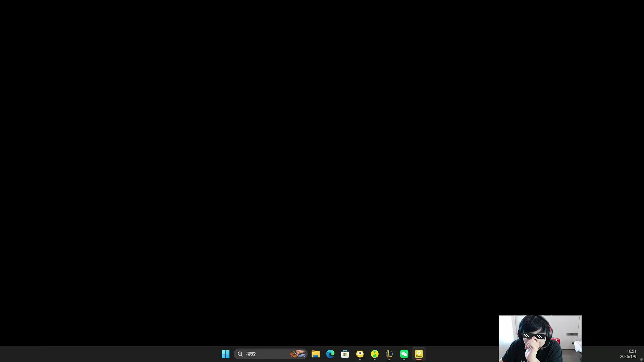Click the magnifier icon in search box

pyautogui.click(x=240, y=354)
